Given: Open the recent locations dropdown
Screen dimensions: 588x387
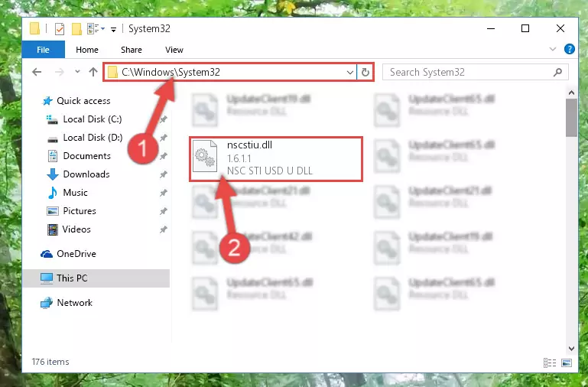Looking at the screenshot, I should tap(77, 71).
